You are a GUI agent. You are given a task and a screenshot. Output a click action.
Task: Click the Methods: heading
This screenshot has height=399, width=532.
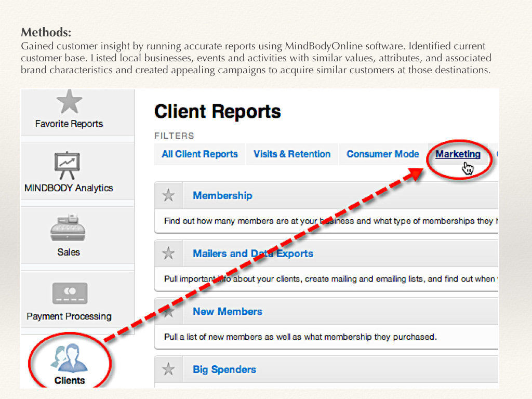pyautogui.click(x=46, y=32)
